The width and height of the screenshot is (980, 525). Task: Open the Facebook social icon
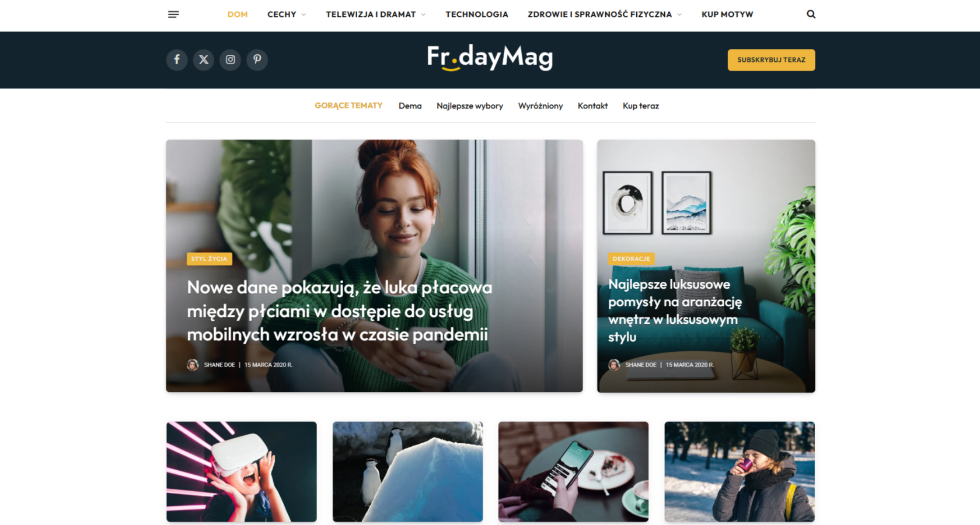[x=177, y=60]
